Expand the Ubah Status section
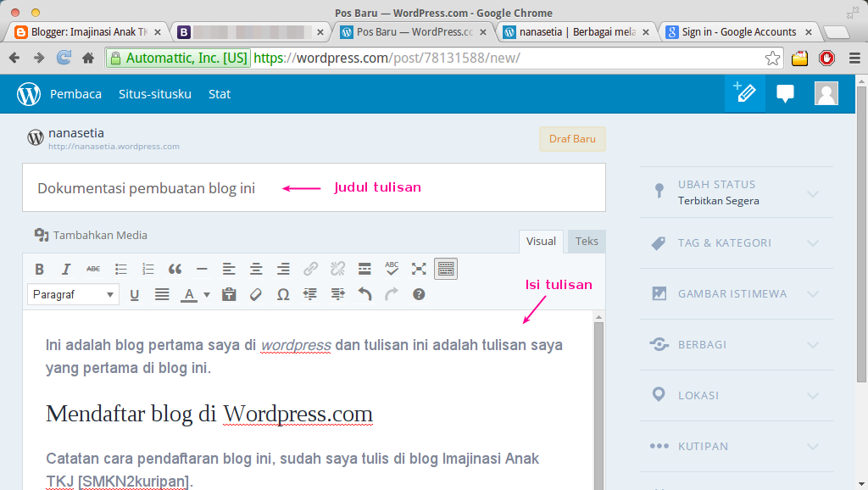Viewport: 868px width, 490px height. click(737, 192)
